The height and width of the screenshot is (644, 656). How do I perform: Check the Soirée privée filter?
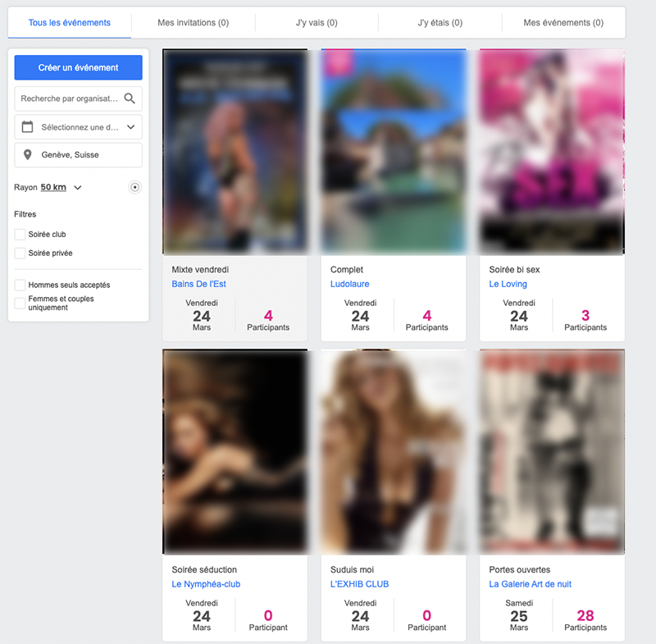(x=20, y=253)
